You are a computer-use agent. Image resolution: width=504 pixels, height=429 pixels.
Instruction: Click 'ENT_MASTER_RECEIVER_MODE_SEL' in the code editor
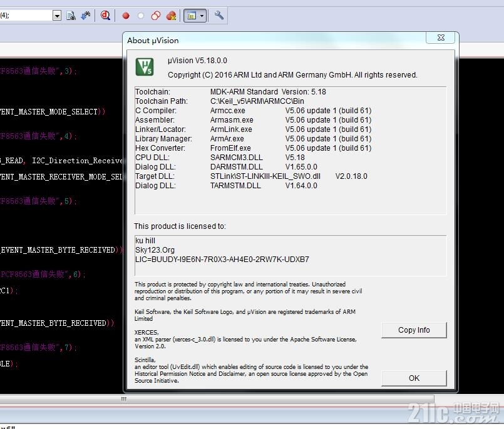[x=61, y=177]
